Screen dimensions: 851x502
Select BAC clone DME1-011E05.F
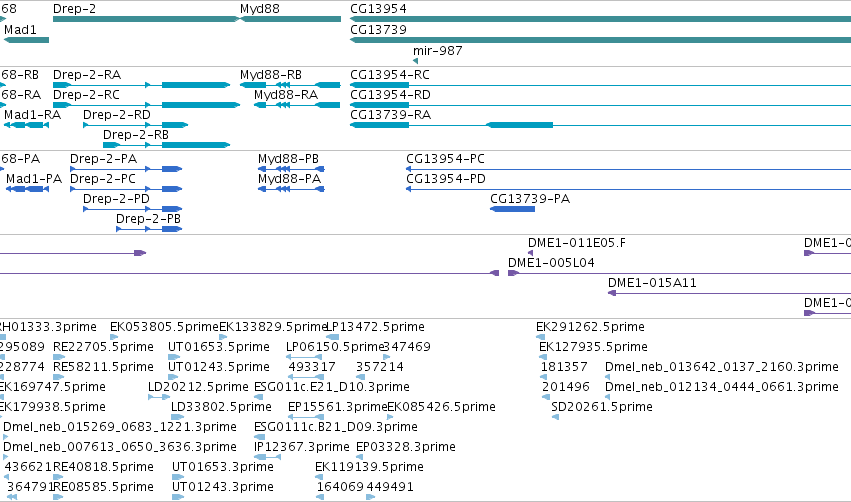click(577, 243)
